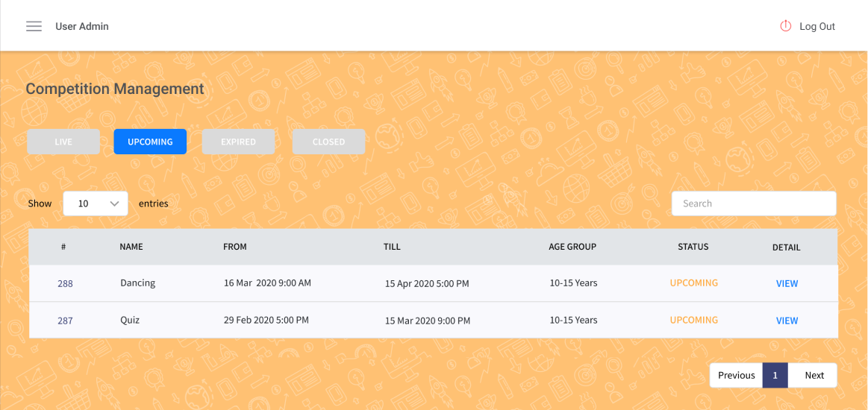Open the CLOSED tab
The height and width of the screenshot is (410, 868).
pyautogui.click(x=328, y=142)
